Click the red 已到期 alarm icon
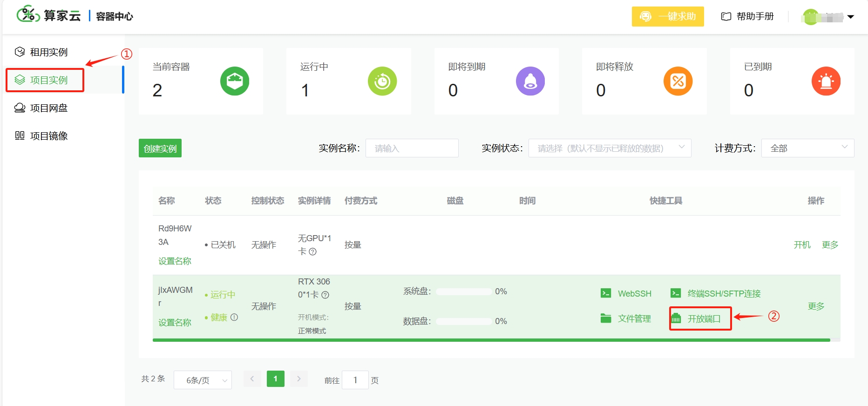 click(826, 81)
